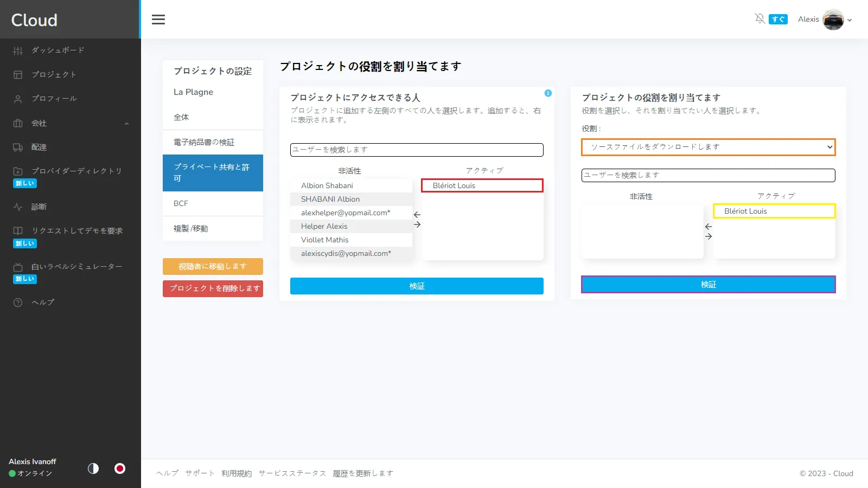868x488 pixels.
Task: Select Helper Alexis in inactive list
Action: (x=324, y=226)
